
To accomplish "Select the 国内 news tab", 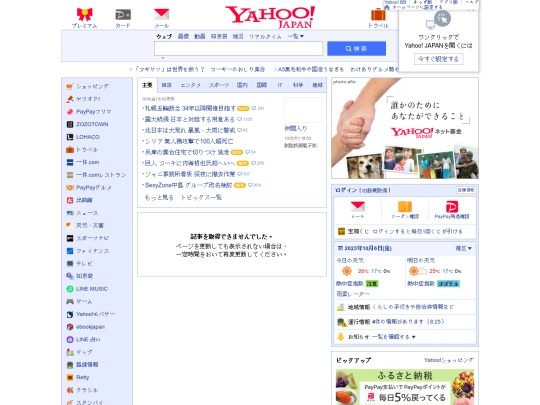I will tap(242, 85).
